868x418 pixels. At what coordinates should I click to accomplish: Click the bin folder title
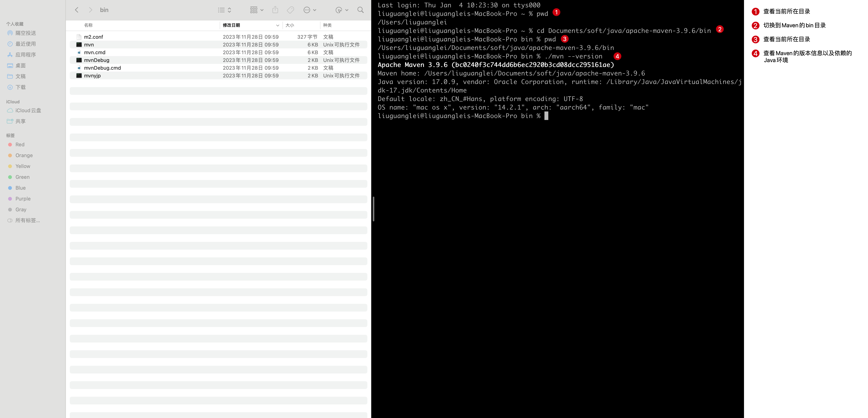(104, 10)
